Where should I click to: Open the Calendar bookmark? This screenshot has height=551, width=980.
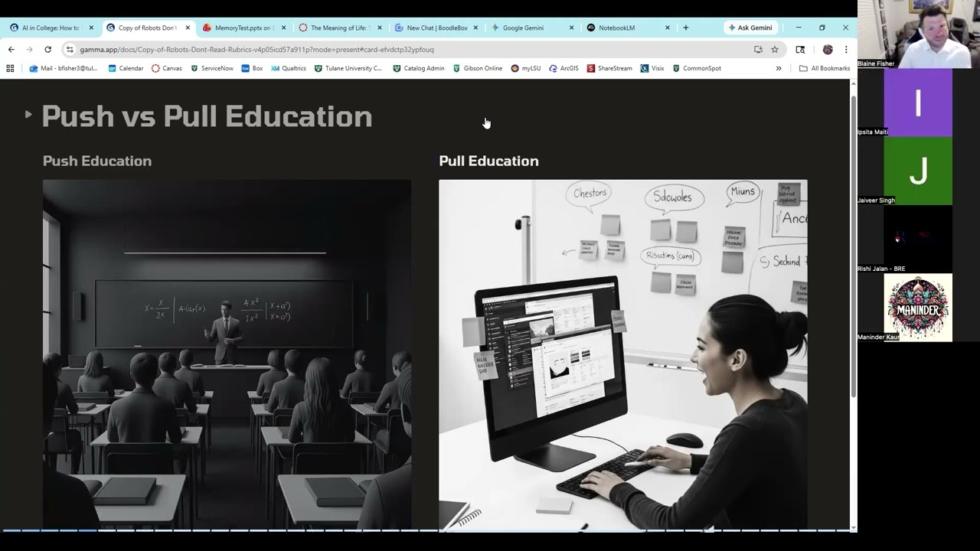click(126, 68)
